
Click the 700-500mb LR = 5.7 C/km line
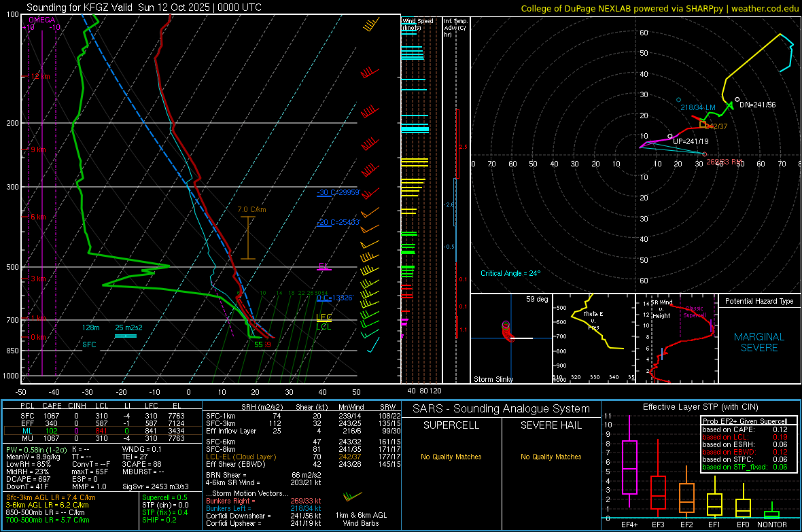pos(48,520)
